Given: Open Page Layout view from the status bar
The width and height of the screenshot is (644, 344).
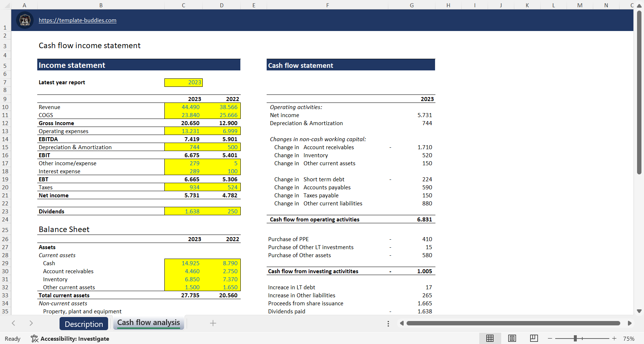Looking at the screenshot, I should point(512,338).
